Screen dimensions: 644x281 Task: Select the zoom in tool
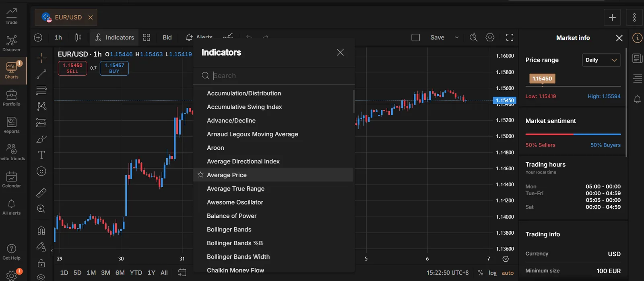pyautogui.click(x=41, y=209)
